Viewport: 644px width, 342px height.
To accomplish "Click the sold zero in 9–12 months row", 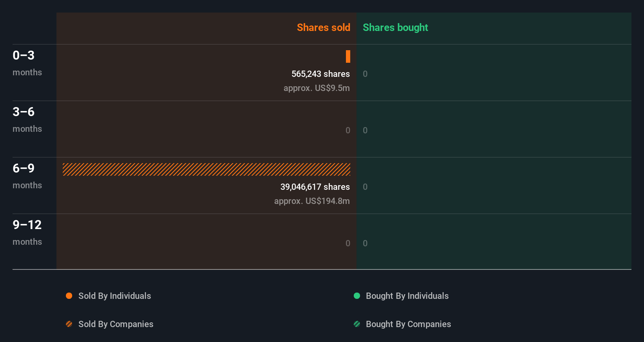I will pos(348,243).
